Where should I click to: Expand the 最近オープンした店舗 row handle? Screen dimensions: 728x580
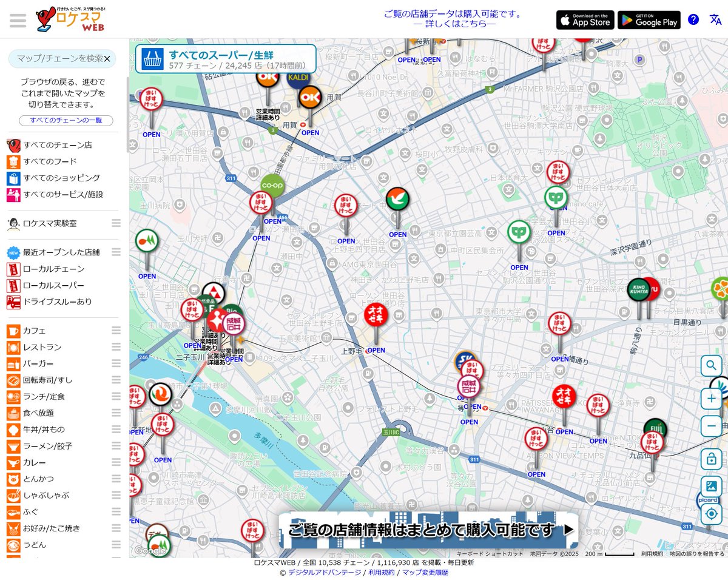coord(116,252)
